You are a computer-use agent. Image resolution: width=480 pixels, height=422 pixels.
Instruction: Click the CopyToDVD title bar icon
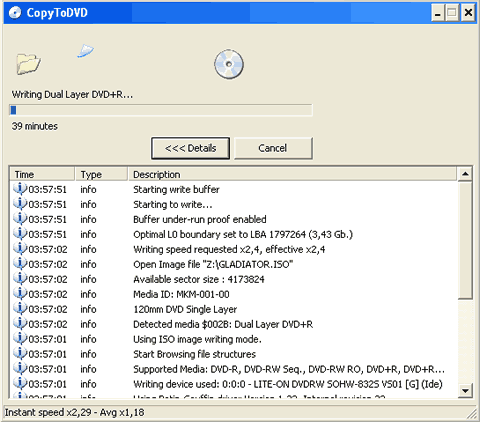click(15, 13)
